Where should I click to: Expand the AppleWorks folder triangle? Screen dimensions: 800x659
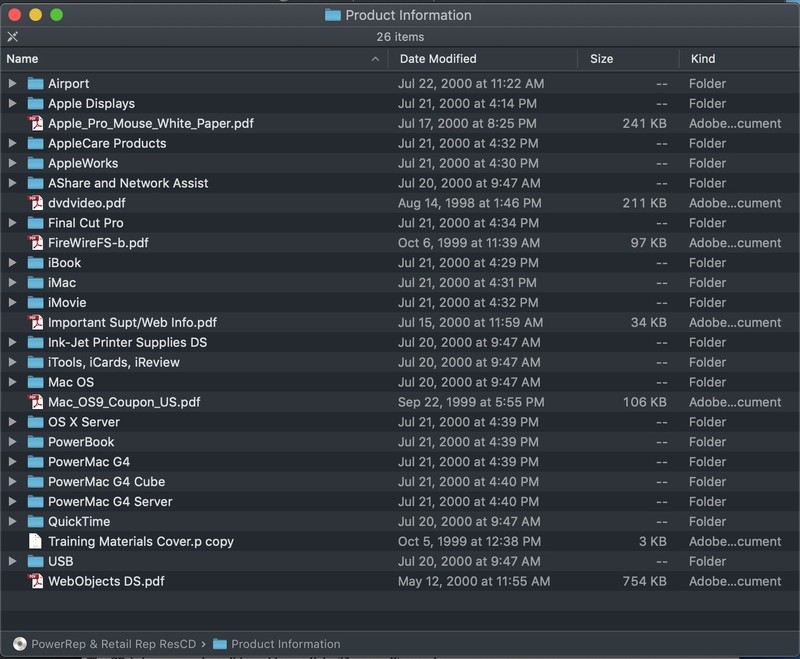(x=12, y=162)
